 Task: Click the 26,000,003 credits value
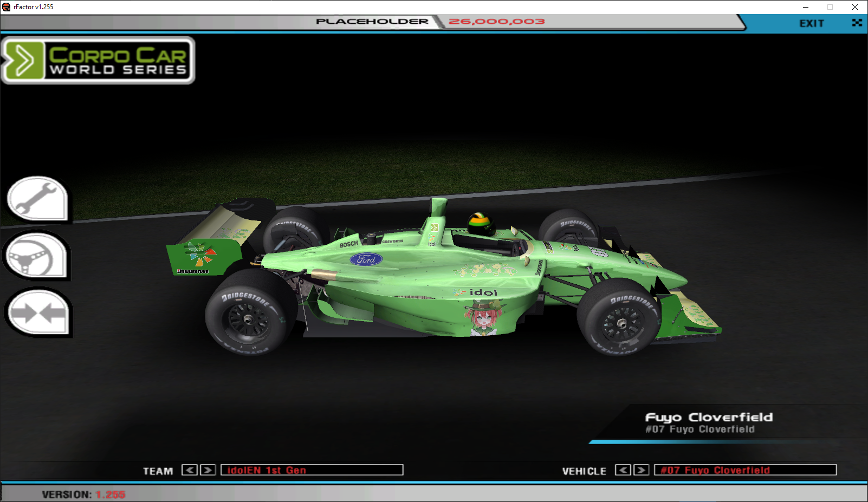(497, 22)
